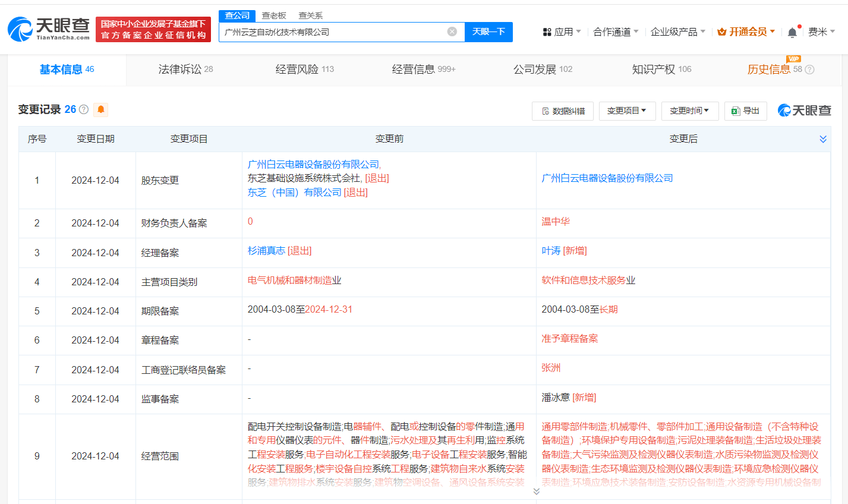
Task: Open the 变更时间 filter dropdown
Action: pos(689,111)
